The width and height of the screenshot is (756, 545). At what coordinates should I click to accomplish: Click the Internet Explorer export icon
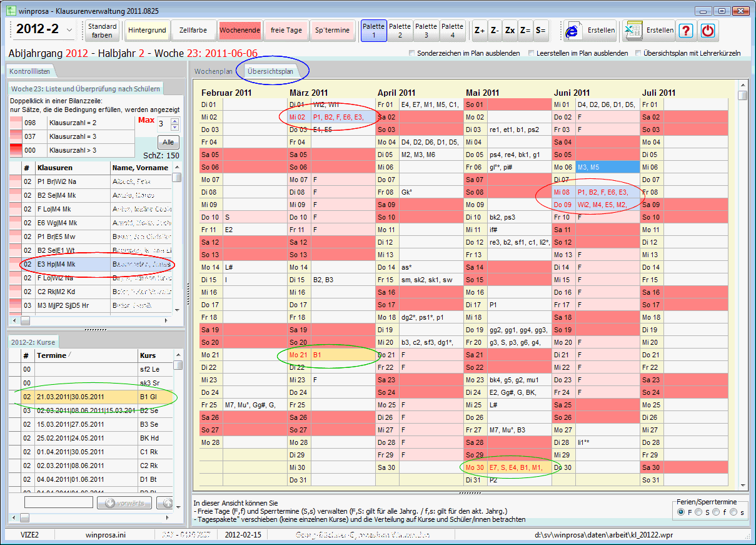coord(572,30)
